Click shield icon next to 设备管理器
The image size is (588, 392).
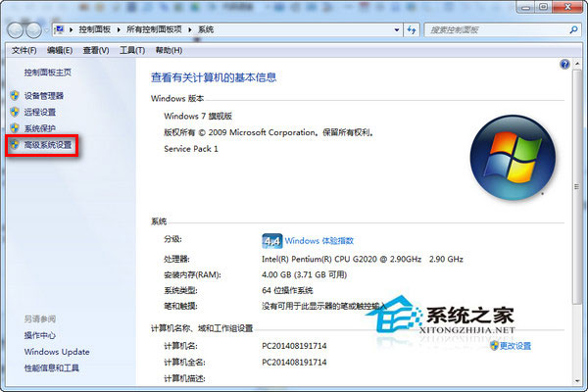point(15,96)
